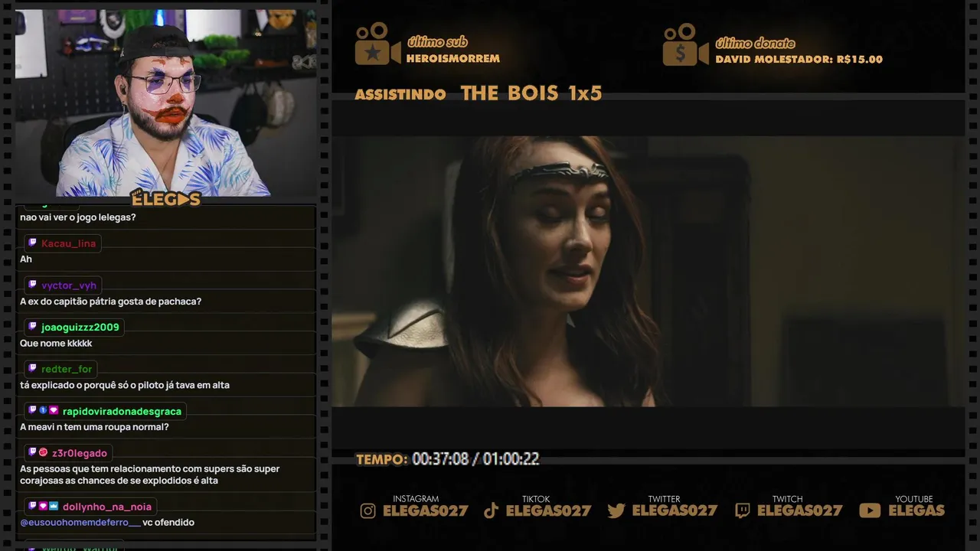
Task: Click message "tá explicado o porquê só o piloto"
Action: 125,385
